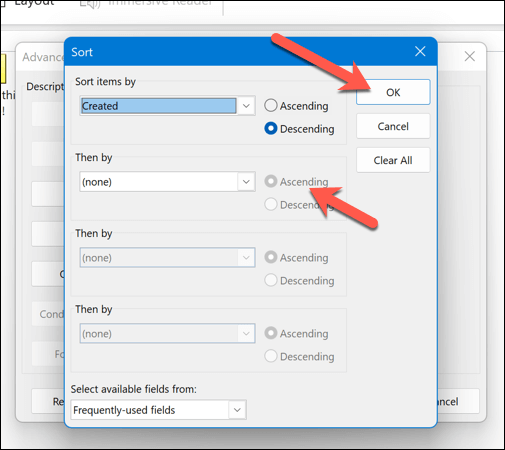Image resolution: width=505 pixels, height=450 pixels.
Task: Set Ascending in the third Then by group
Action: point(296,333)
